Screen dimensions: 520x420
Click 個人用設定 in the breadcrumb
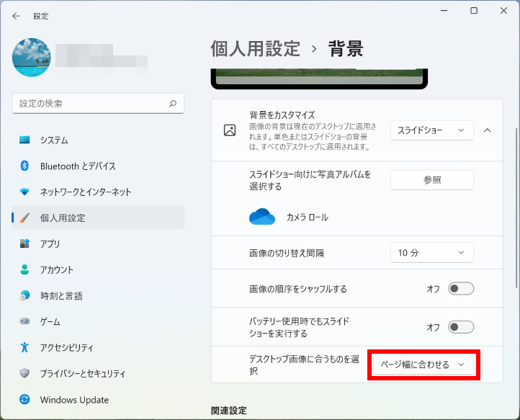pyautogui.click(x=256, y=49)
